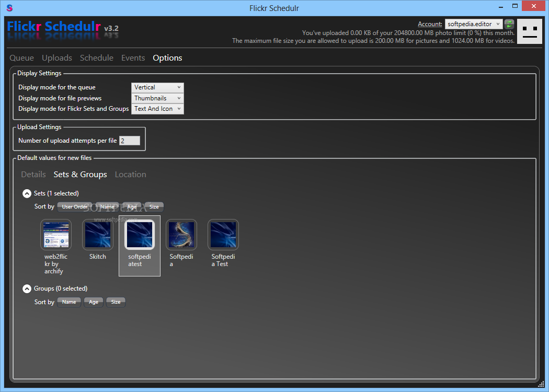This screenshot has height=392, width=549.
Task: Maximize the Flickr Schedulr window
Action: click(514, 6)
